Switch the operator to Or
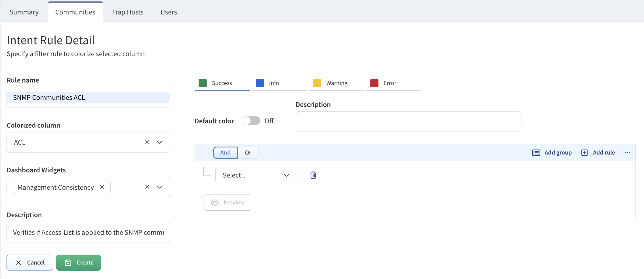 click(248, 153)
